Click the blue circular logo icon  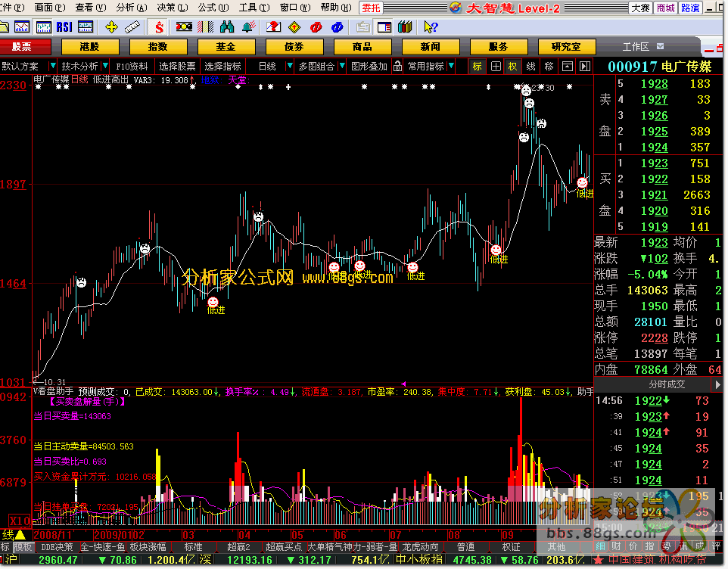coord(337,27)
